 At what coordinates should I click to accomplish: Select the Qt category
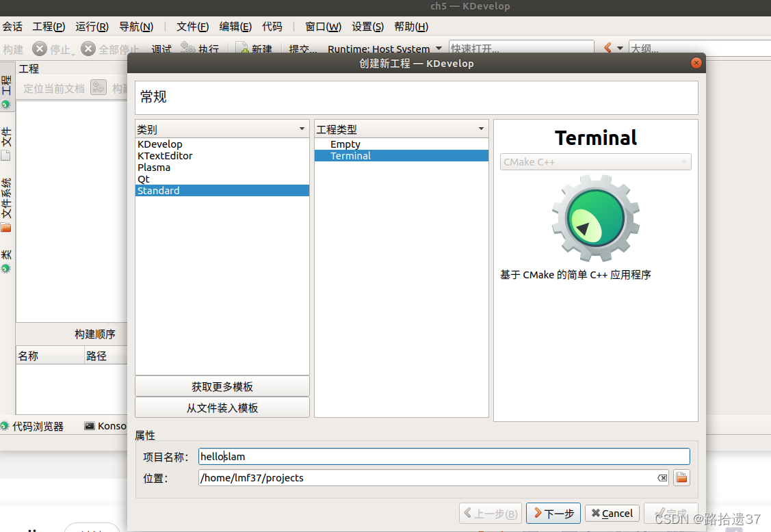[x=222, y=179]
